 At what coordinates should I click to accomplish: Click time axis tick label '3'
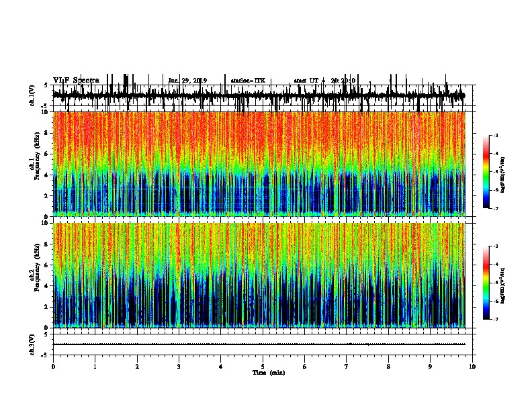179,367
